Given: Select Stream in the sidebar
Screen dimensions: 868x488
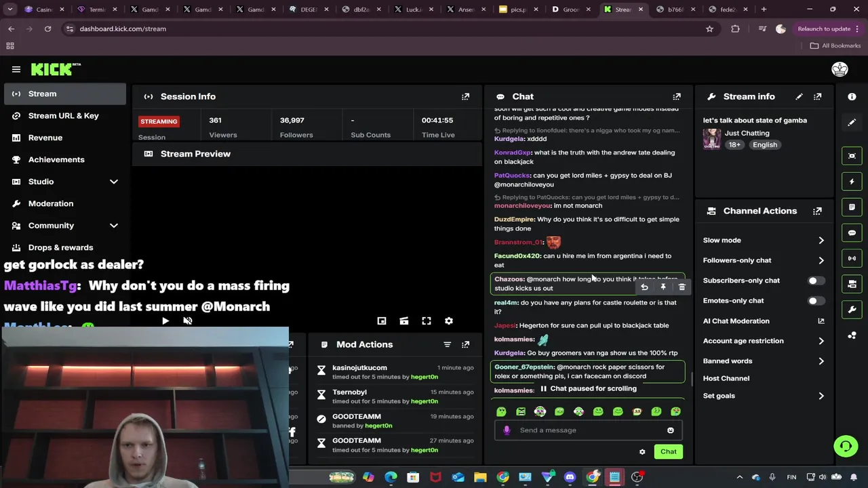Looking at the screenshot, I should 65,94.
